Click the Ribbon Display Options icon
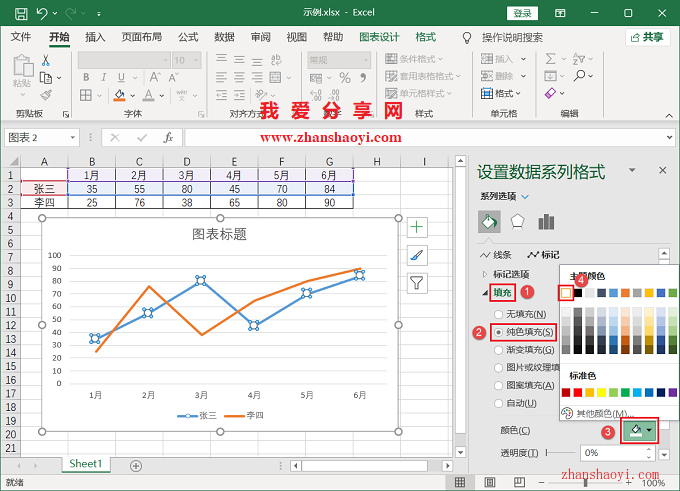680x491 pixels. pyautogui.click(x=560, y=13)
